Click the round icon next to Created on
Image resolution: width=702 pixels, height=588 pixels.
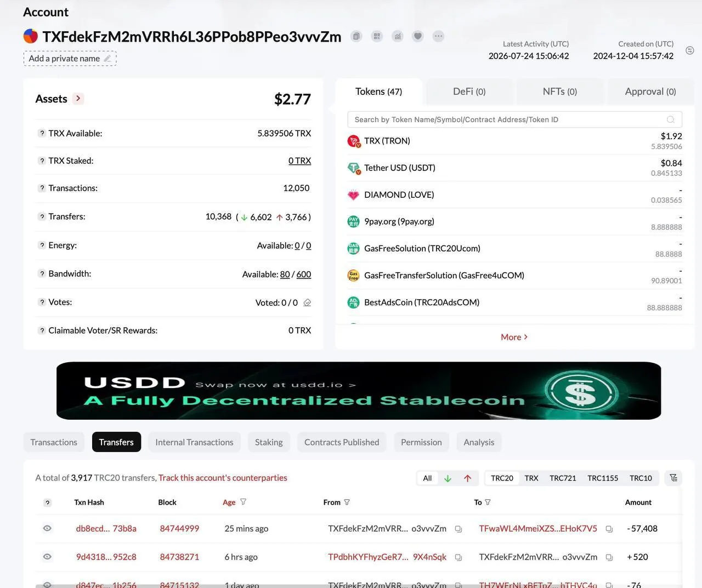690,50
